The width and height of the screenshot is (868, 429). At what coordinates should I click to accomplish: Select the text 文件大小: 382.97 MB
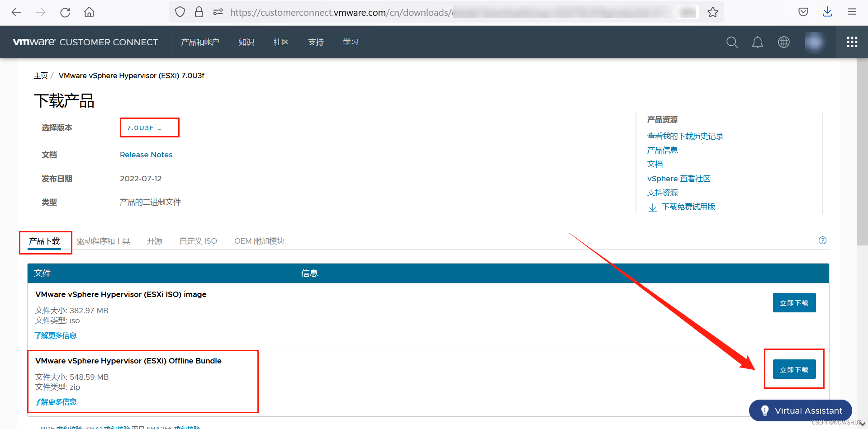pos(72,311)
